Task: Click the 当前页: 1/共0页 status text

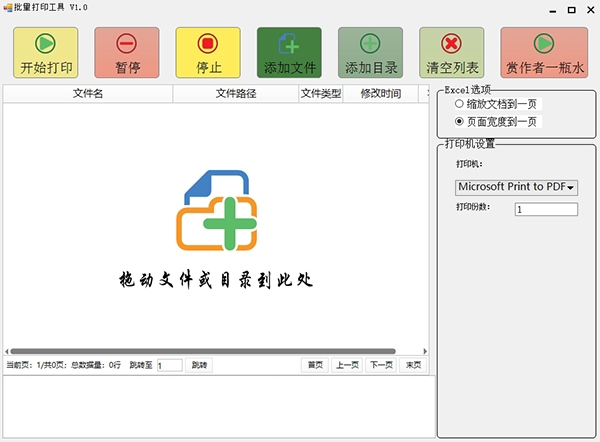Action: (36, 365)
